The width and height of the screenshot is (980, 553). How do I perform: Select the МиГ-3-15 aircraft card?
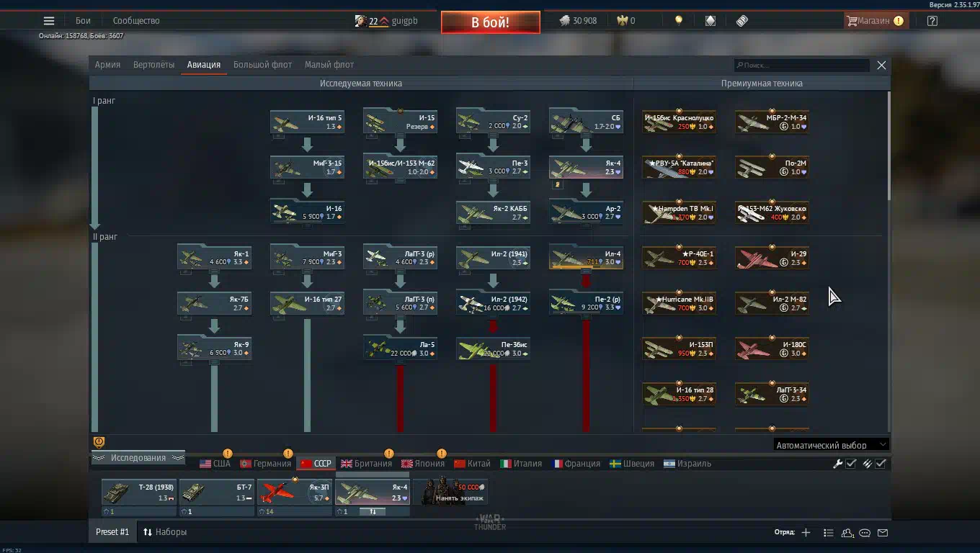(307, 167)
